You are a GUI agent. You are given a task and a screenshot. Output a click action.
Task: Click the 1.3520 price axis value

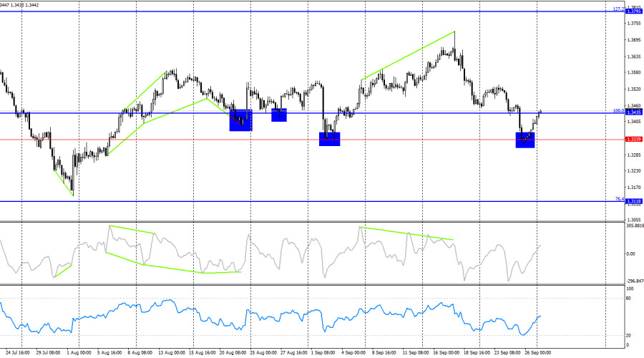pos(634,89)
